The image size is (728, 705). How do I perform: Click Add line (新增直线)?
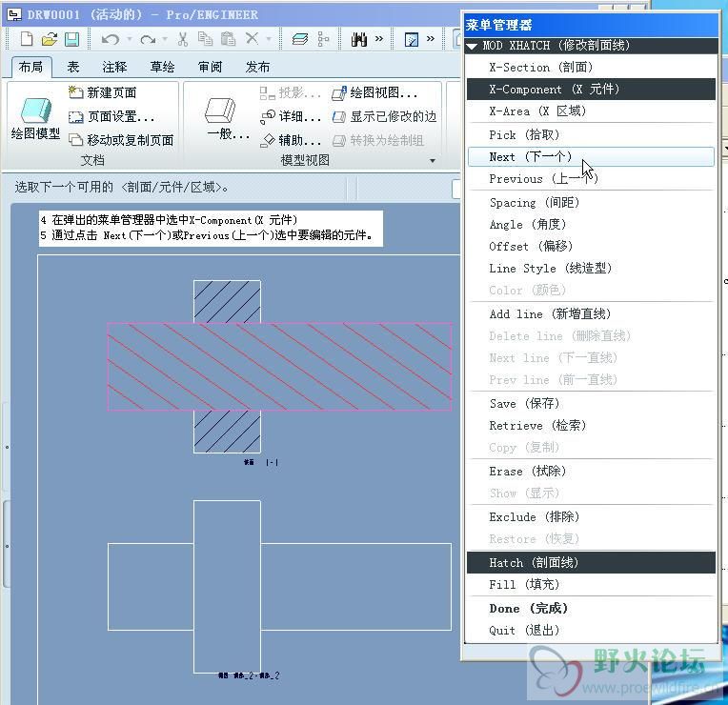tap(591, 314)
